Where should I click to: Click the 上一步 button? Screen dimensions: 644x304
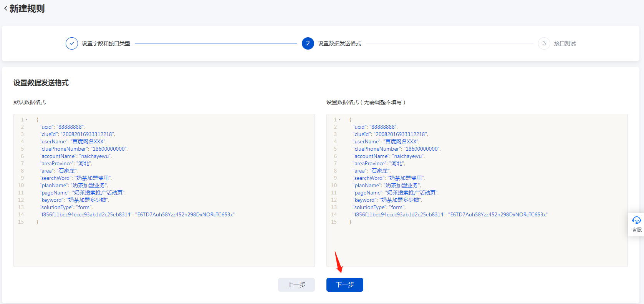pyautogui.click(x=296, y=285)
